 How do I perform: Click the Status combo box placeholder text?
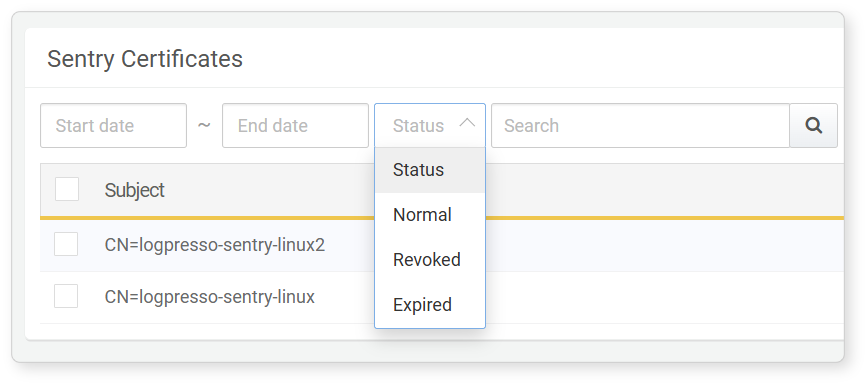(x=418, y=126)
